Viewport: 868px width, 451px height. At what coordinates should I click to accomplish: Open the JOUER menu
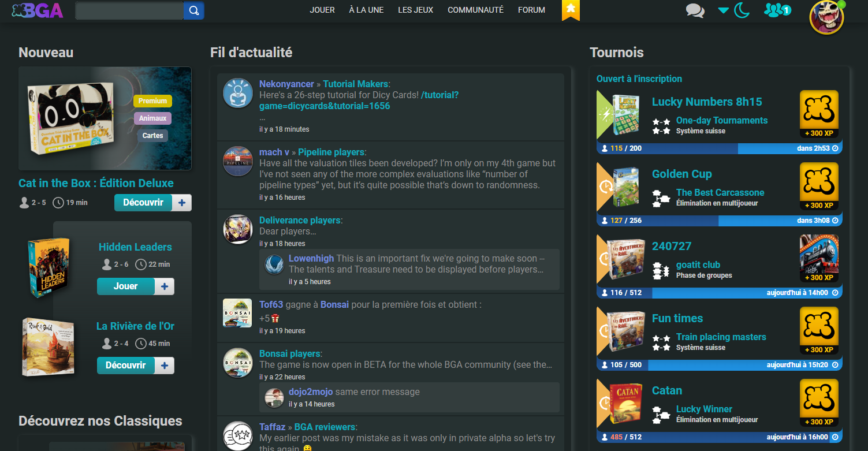322,10
